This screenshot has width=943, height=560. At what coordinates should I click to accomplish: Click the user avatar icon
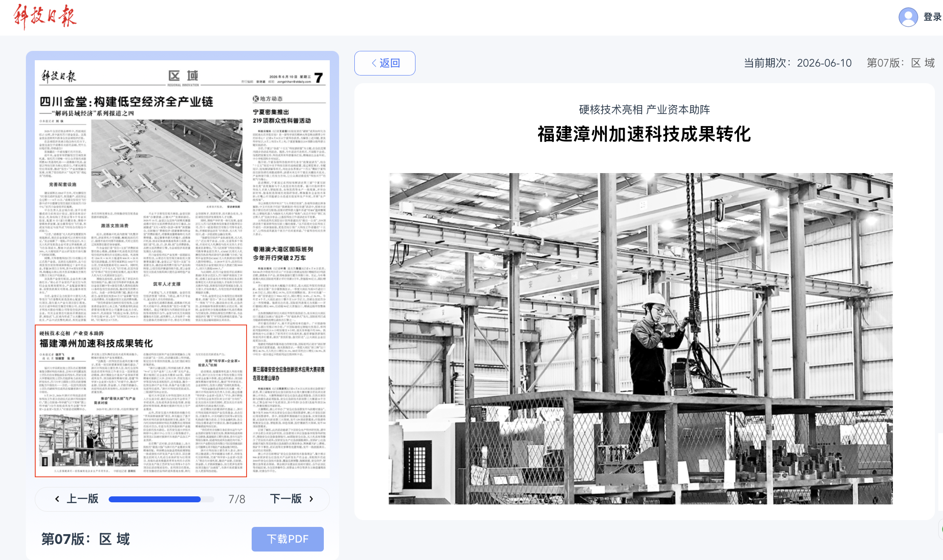[908, 17]
